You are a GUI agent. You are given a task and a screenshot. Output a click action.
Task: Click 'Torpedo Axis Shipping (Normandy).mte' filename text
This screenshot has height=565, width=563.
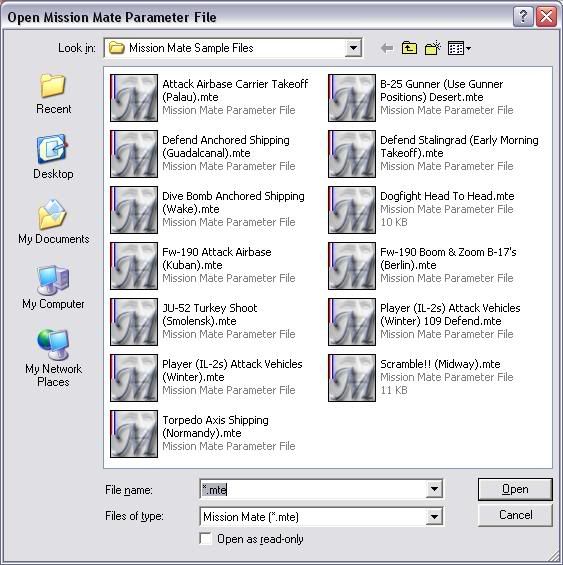(215, 426)
